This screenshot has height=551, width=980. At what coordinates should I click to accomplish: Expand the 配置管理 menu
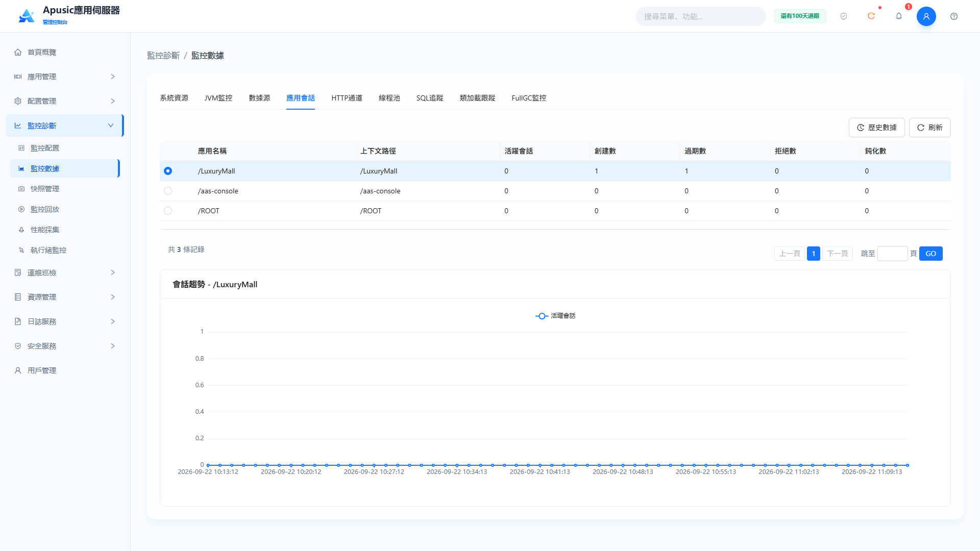click(65, 101)
